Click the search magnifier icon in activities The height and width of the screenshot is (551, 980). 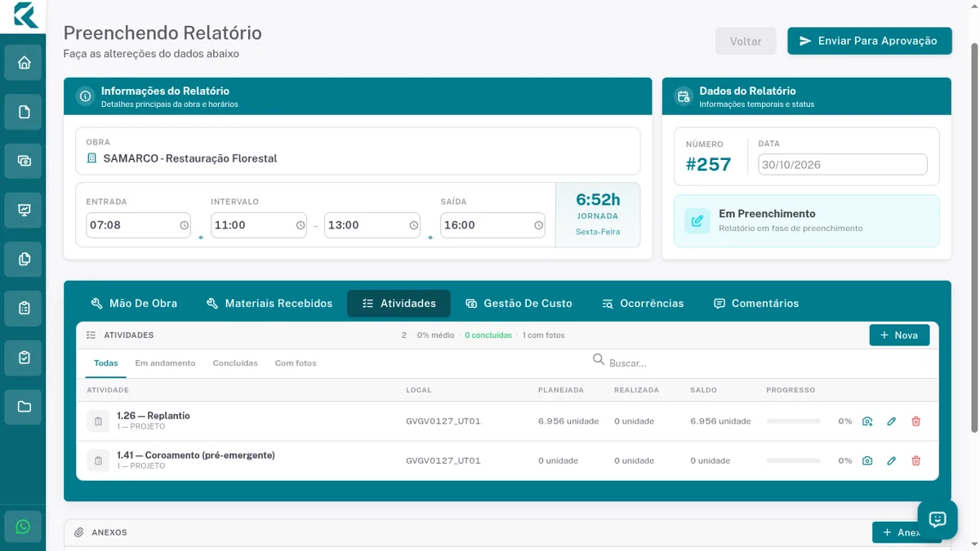click(x=599, y=360)
